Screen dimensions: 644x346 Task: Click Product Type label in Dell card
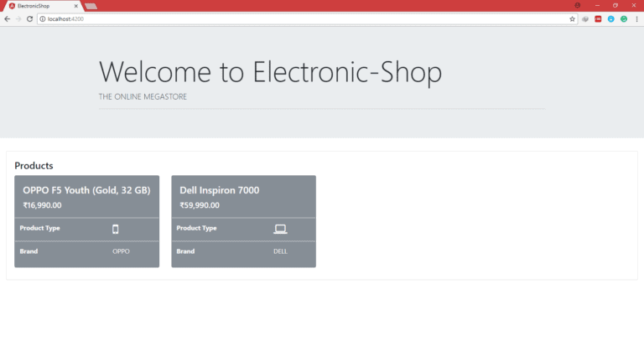(197, 228)
